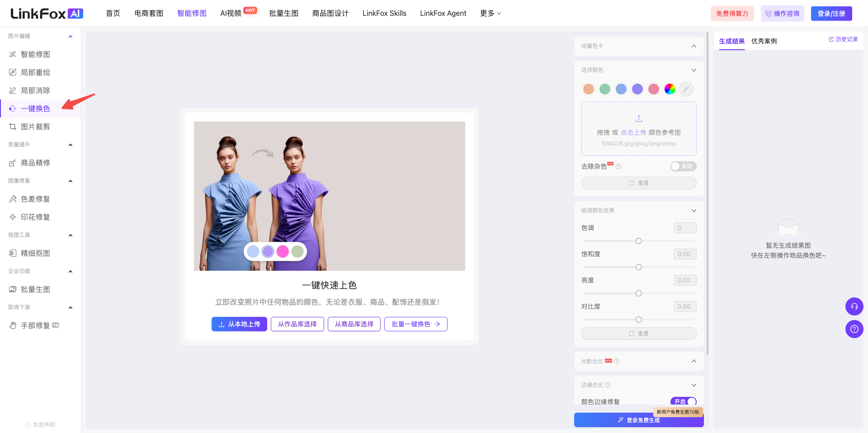Collapse the 细调颜色效果 panel
The height and width of the screenshot is (433, 868).
pyautogui.click(x=693, y=211)
